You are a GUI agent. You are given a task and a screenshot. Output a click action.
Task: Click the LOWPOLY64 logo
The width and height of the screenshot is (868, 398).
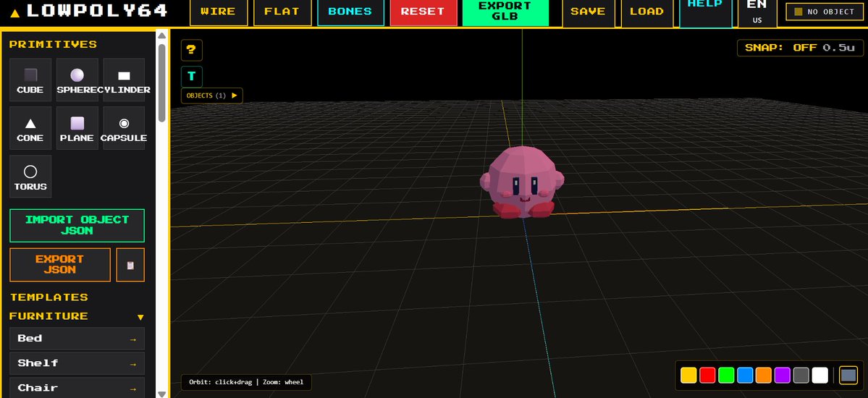pos(89,11)
